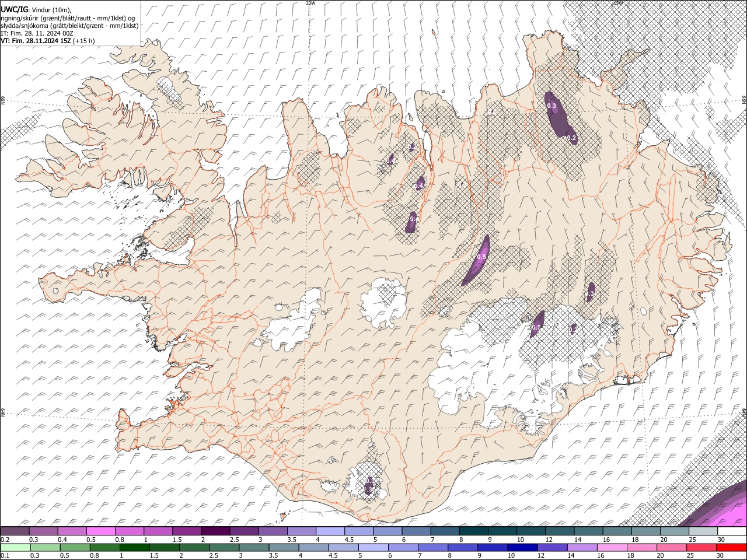Pick the 0.8 swatch in the upper purple legend
The height and width of the screenshot is (560, 747).
click(x=130, y=531)
